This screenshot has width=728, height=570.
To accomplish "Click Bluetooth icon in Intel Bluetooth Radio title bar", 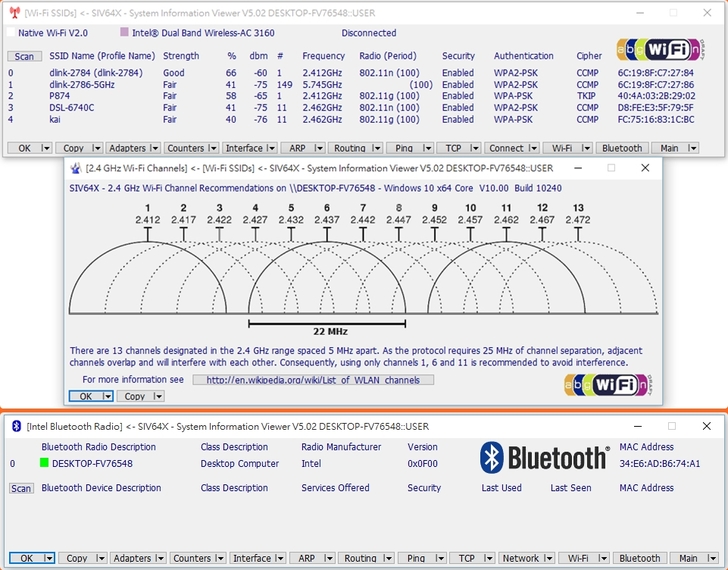I will 15,426.
